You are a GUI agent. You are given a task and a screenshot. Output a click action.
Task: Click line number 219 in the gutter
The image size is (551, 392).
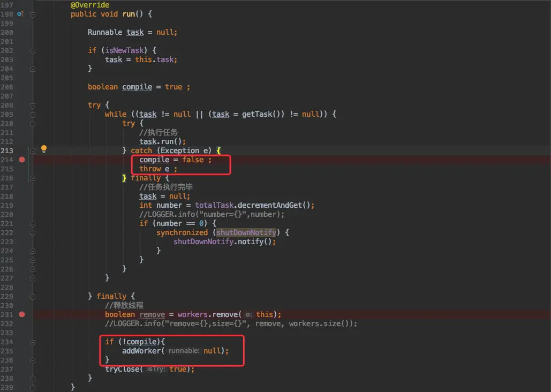coord(6,205)
